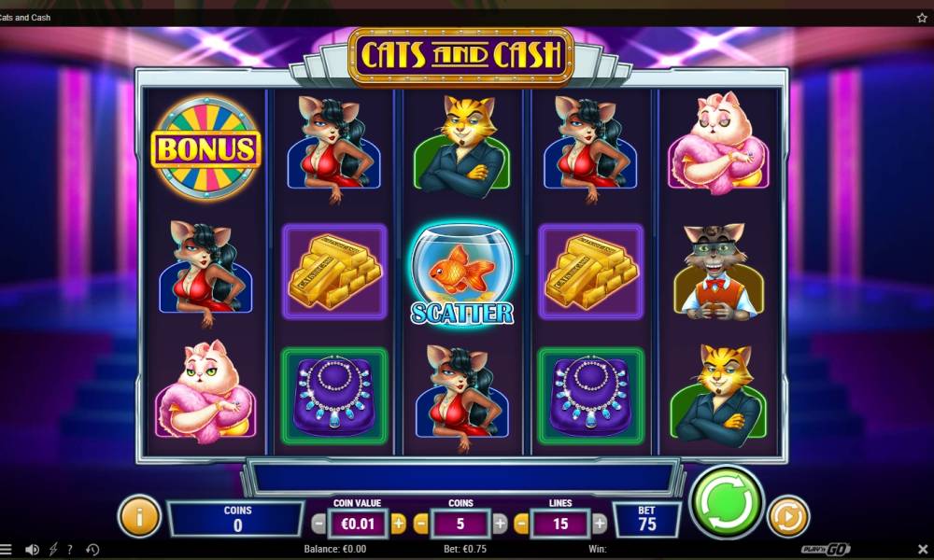Increase coin value
This screenshot has height=560, width=934.
click(398, 524)
